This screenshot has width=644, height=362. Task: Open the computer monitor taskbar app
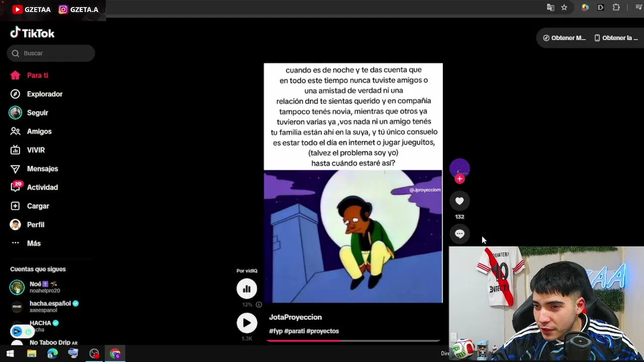point(73,354)
